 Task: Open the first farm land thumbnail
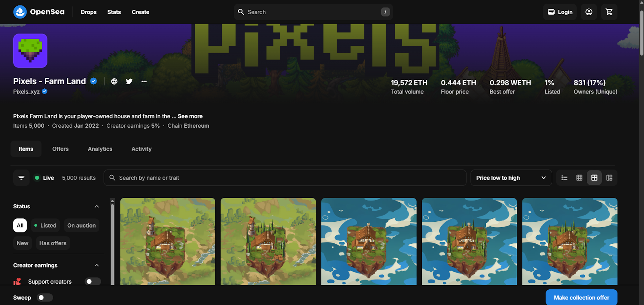(168, 241)
